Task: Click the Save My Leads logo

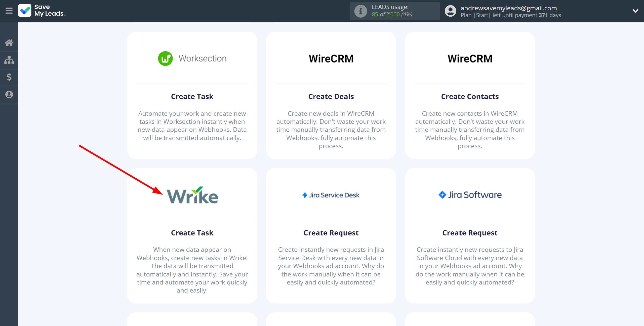Action: coord(42,11)
